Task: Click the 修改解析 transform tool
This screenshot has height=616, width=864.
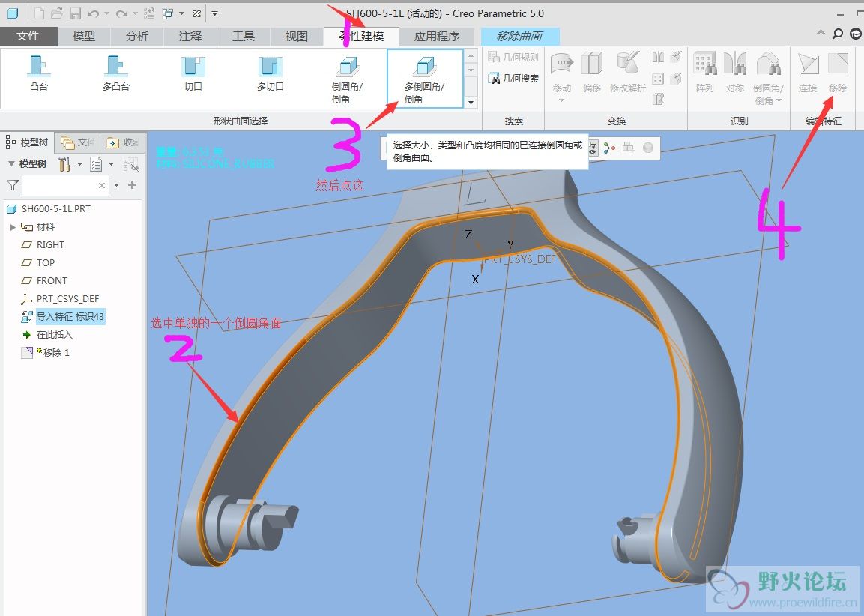Action: pyautogui.click(x=628, y=72)
